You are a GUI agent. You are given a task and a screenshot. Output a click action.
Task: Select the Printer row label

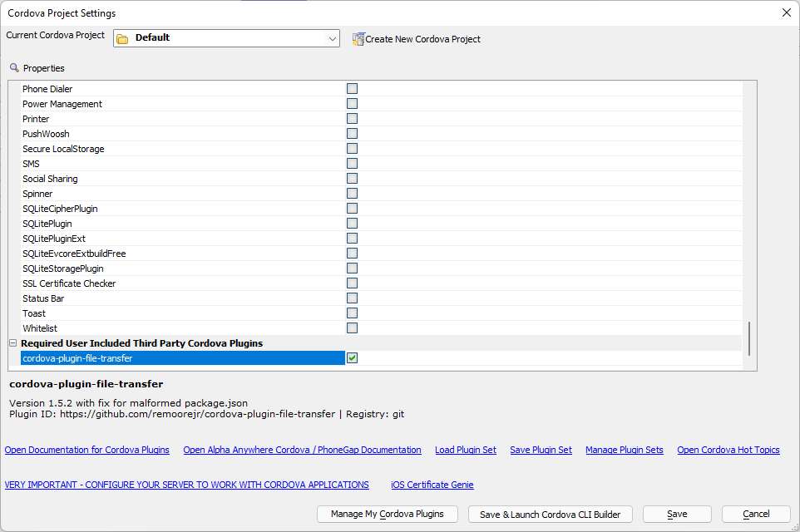pos(36,119)
